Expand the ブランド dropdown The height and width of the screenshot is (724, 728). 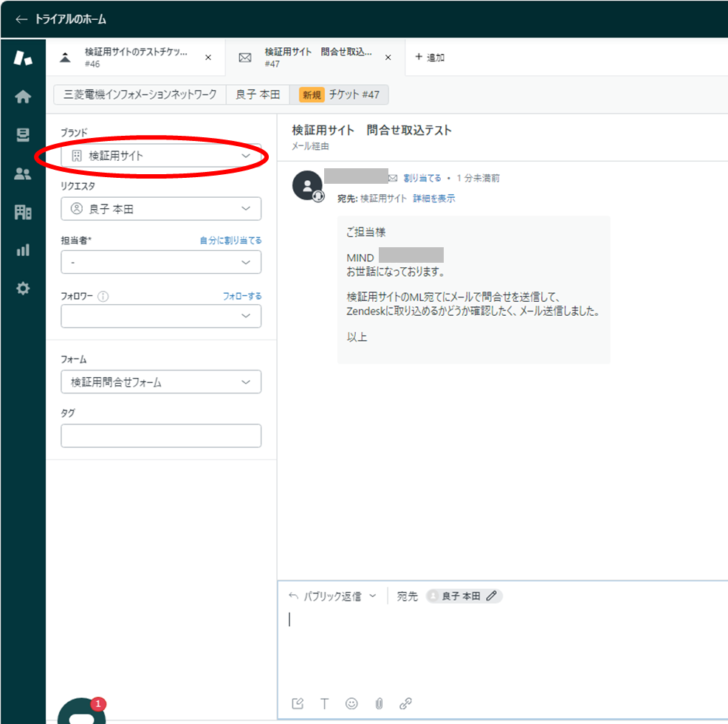pyautogui.click(x=161, y=156)
